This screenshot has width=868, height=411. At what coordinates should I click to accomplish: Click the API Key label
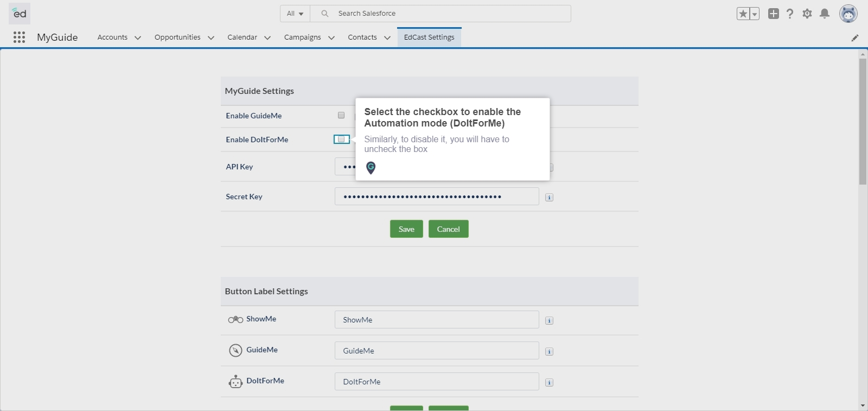[239, 167]
